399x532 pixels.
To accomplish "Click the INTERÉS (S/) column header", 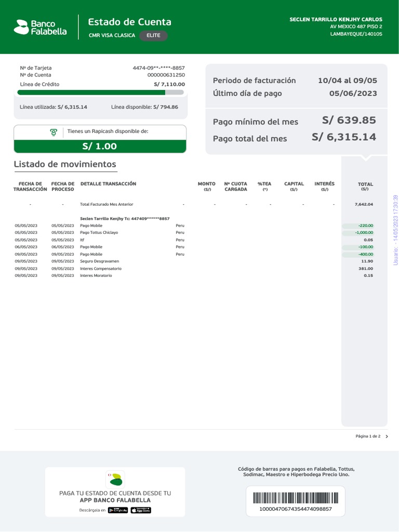I will [x=324, y=187].
